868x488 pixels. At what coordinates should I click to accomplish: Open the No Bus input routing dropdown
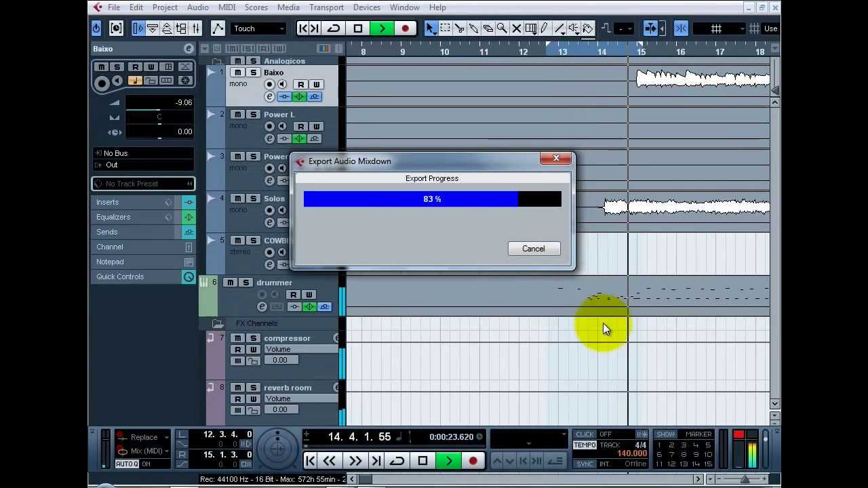143,153
